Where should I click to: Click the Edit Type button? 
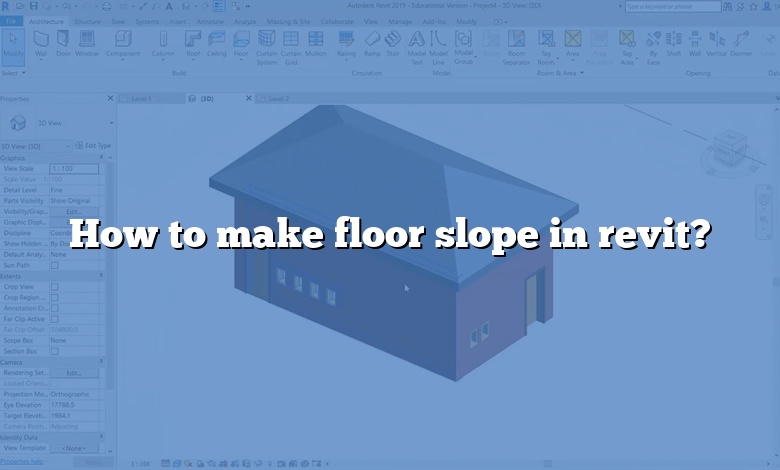[x=97, y=146]
